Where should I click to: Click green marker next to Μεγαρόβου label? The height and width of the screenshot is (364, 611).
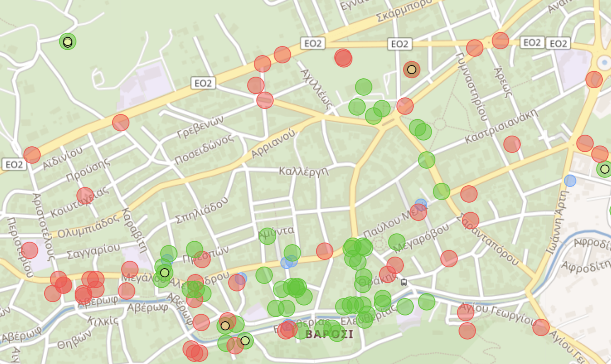pos(397,242)
